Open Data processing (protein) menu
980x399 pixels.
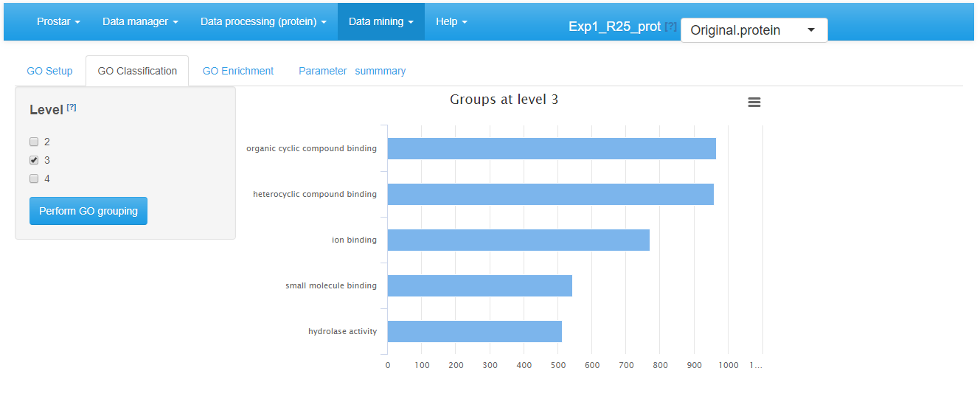(x=263, y=21)
